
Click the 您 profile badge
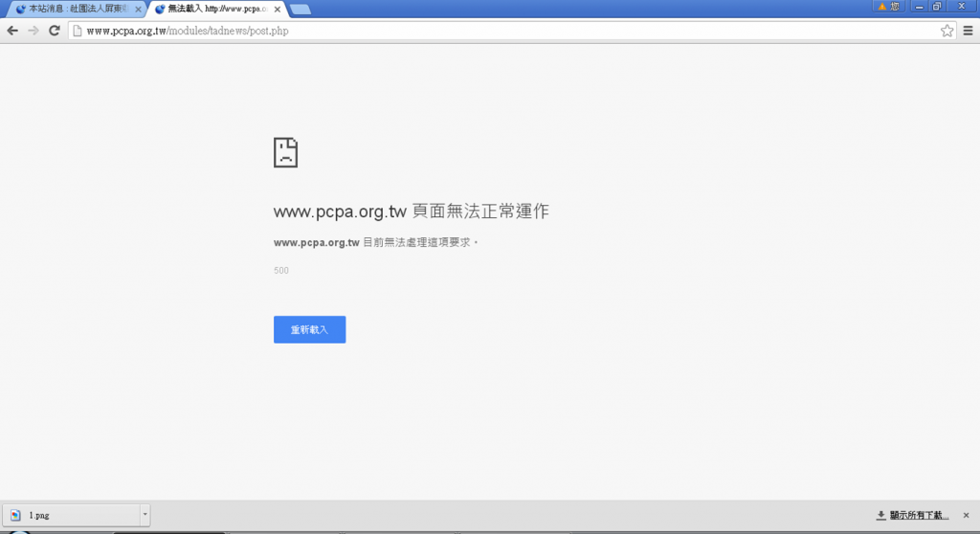coord(888,7)
